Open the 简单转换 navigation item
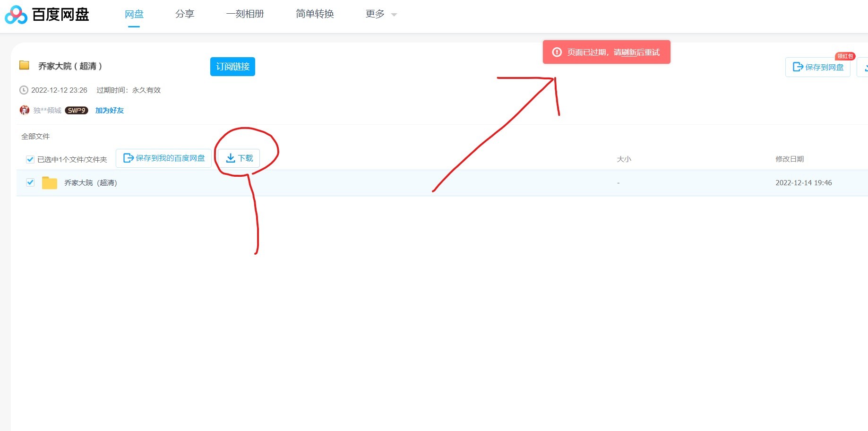Viewport: 868px width, 431px height. 315,14
